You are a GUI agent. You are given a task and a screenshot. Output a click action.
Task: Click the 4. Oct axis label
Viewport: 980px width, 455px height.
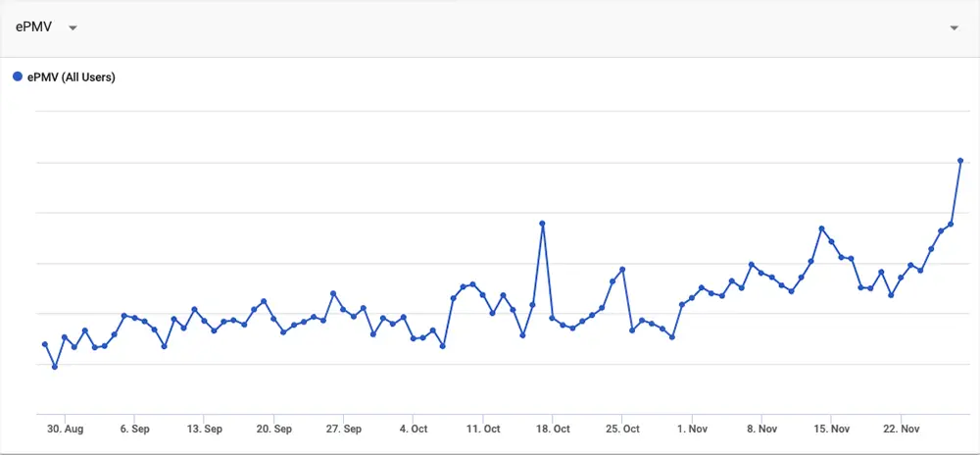click(x=414, y=430)
